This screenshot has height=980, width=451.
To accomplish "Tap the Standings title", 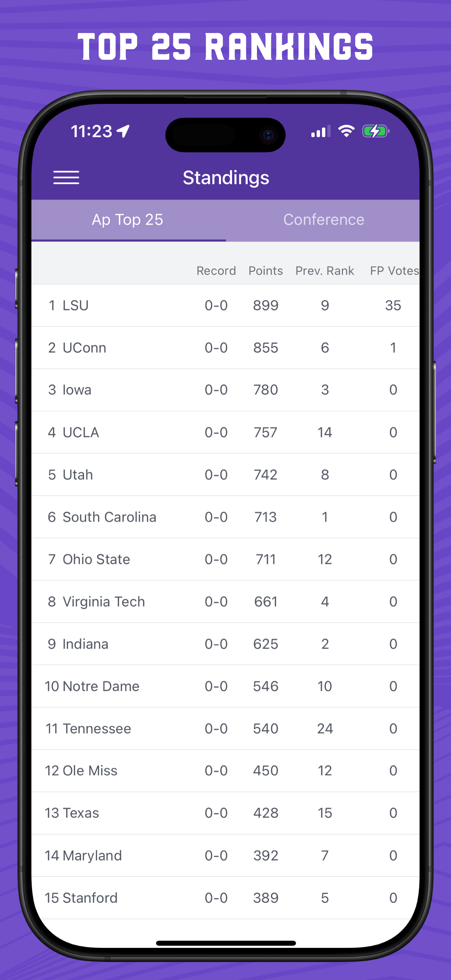I will point(226,178).
